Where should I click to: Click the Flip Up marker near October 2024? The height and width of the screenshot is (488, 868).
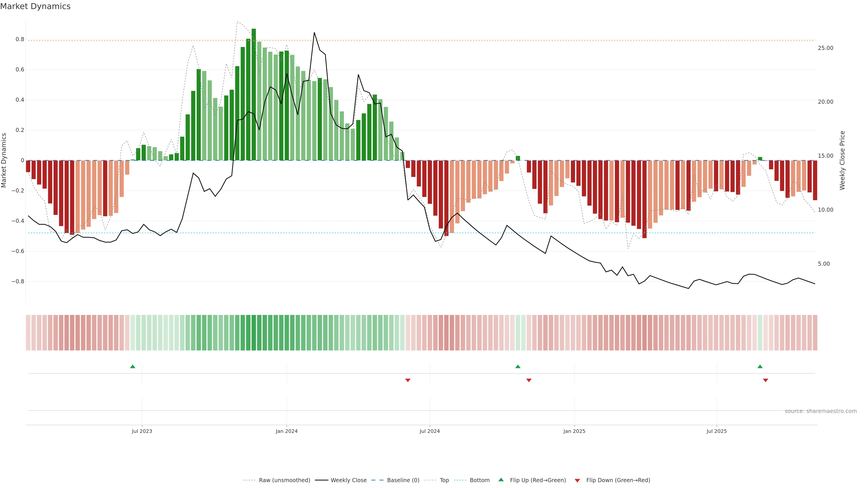(518, 366)
